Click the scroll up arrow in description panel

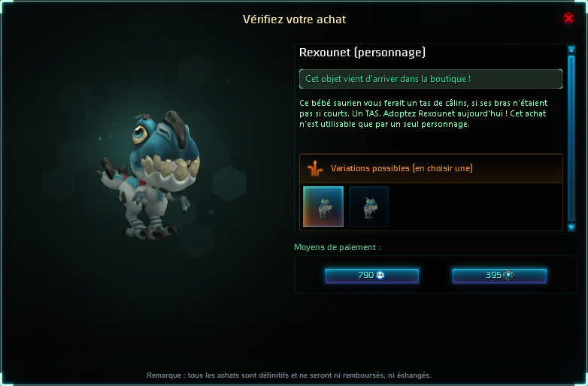pyautogui.click(x=571, y=50)
